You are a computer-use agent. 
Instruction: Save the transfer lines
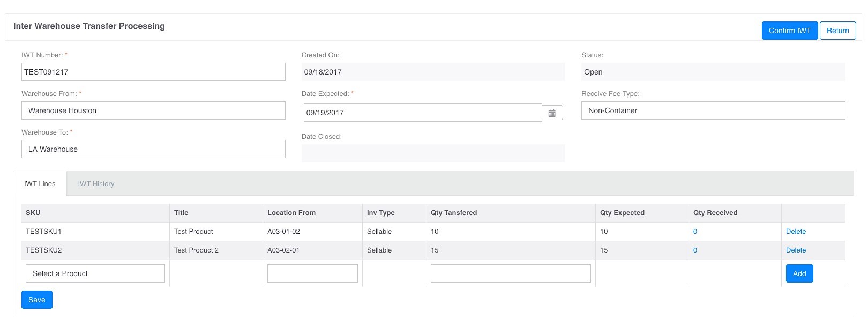36,300
